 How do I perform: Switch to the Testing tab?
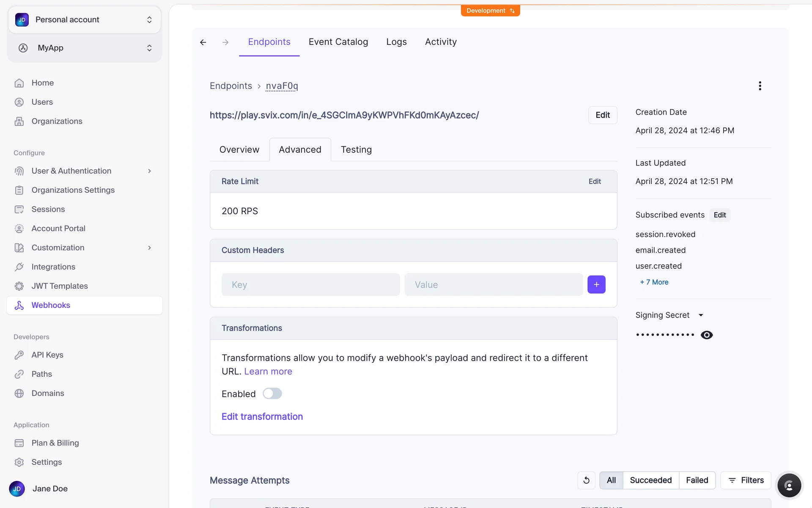(x=356, y=149)
